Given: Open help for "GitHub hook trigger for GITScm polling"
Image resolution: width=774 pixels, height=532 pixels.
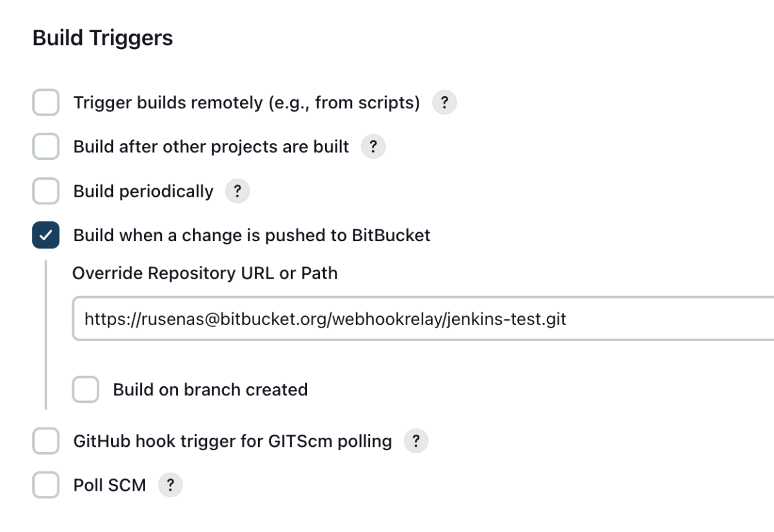Looking at the screenshot, I should [416, 441].
